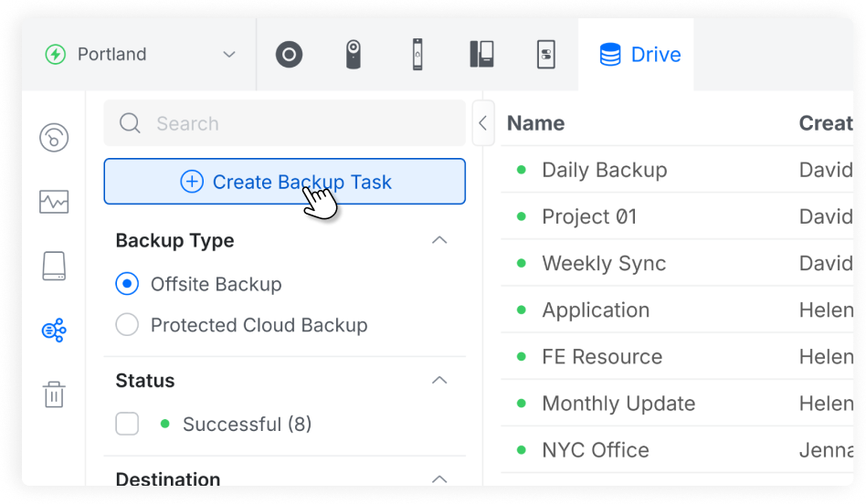The width and height of the screenshot is (866, 504).
Task: Select the Protected Cloud Backup option
Action: click(127, 325)
